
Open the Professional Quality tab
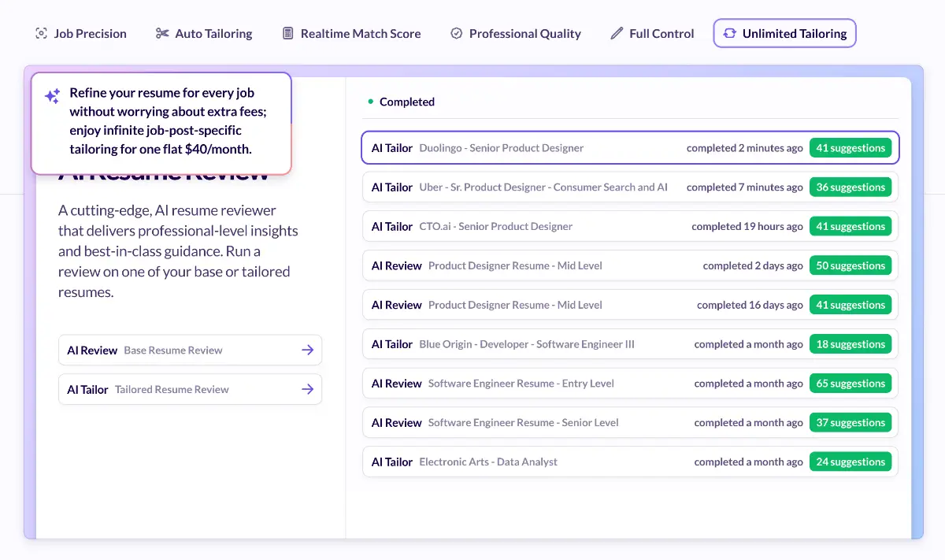[x=516, y=33]
